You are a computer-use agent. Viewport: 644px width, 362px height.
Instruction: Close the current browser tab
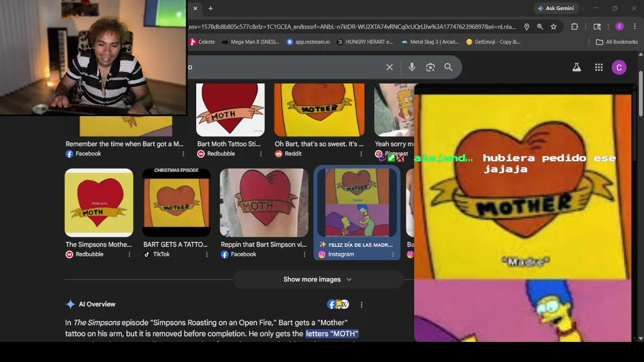pos(195,8)
